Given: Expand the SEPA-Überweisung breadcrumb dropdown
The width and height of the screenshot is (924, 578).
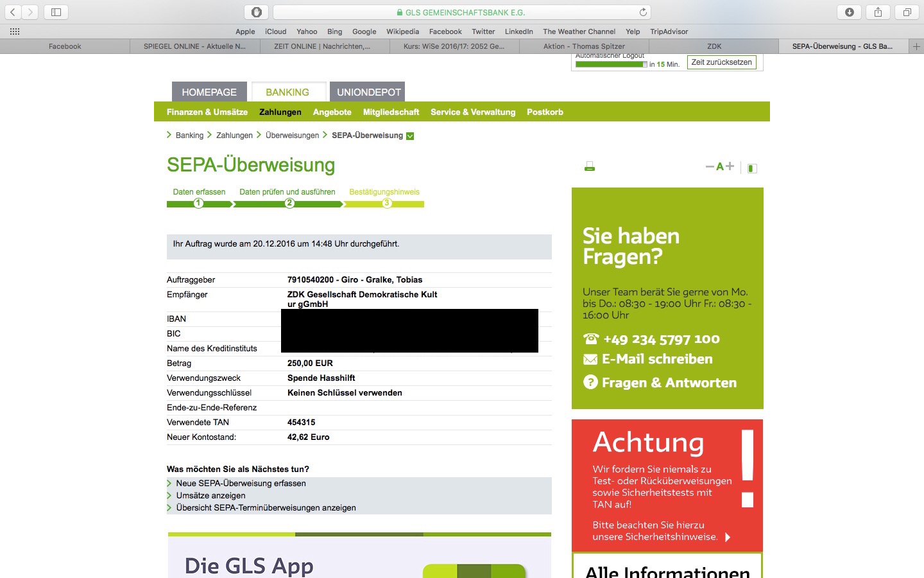Looking at the screenshot, I should 410,136.
